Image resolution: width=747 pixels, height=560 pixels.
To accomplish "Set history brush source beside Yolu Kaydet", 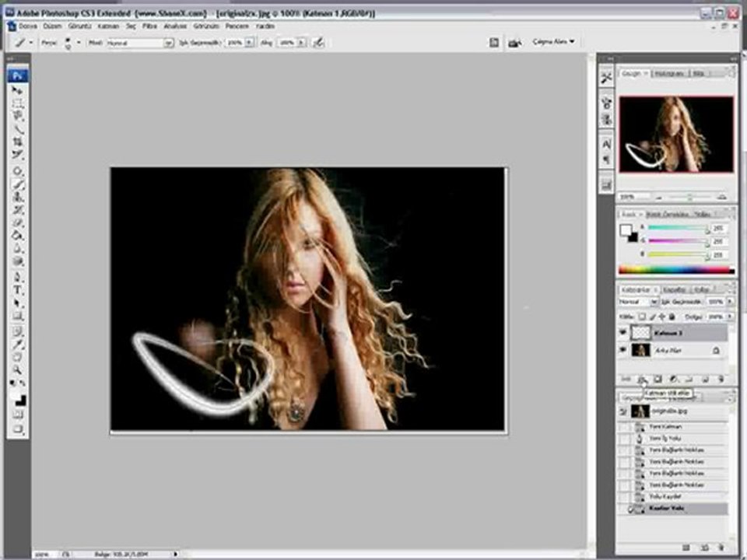I will tap(625, 497).
